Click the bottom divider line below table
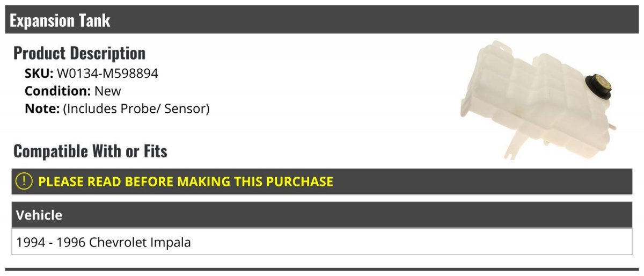The height and width of the screenshot is (276, 644). [x=322, y=269]
